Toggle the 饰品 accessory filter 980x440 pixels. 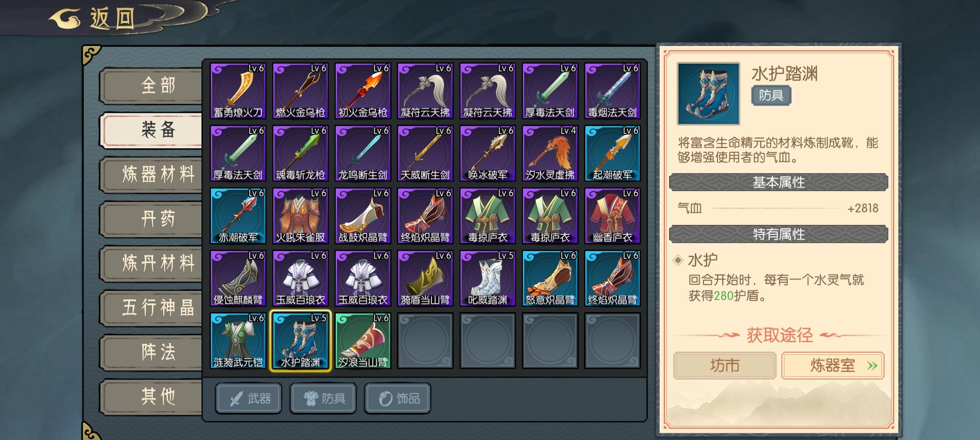(x=398, y=398)
